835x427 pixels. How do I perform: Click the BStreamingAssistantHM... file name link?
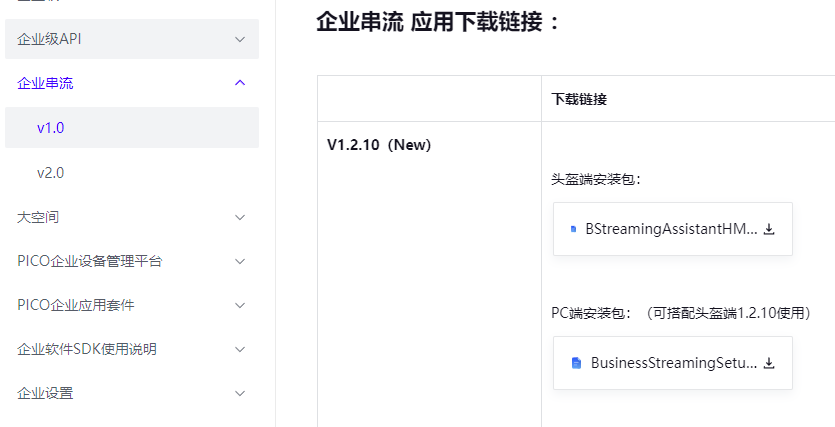(x=671, y=229)
